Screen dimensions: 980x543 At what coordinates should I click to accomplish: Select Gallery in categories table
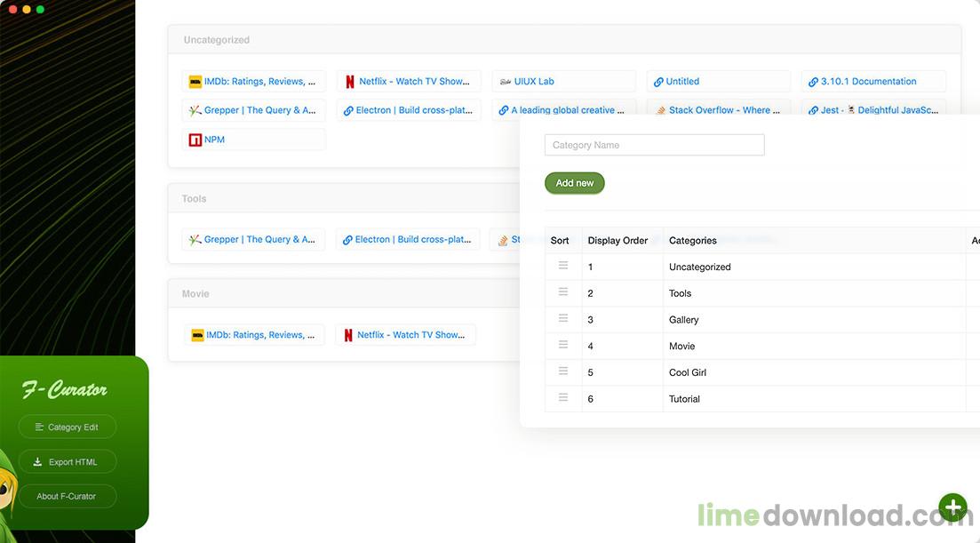684,319
